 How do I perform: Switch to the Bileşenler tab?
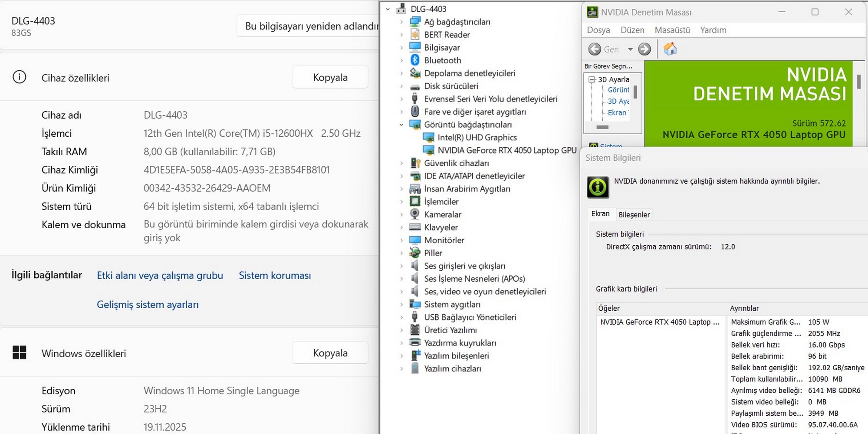point(634,214)
